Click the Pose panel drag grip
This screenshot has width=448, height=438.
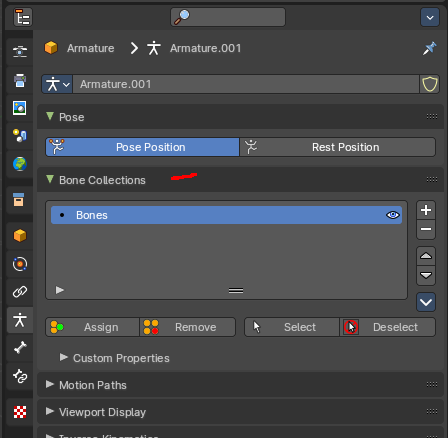click(x=432, y=116)
